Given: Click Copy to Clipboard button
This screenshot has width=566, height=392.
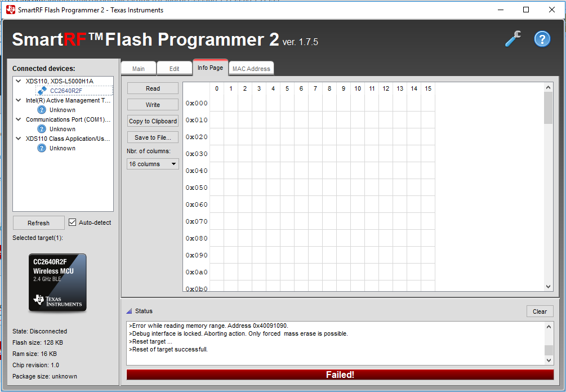Looking at the screenshot, I should [153, 121].
